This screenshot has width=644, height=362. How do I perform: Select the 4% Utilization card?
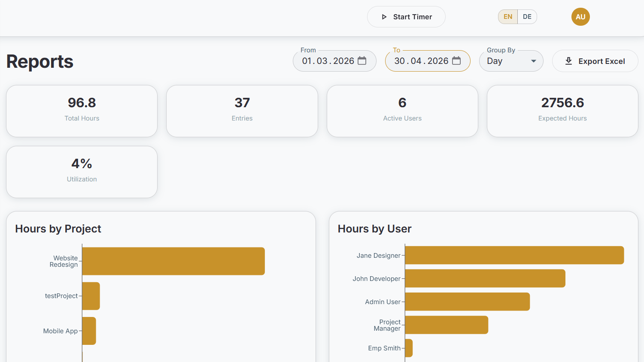coord(82,172)
